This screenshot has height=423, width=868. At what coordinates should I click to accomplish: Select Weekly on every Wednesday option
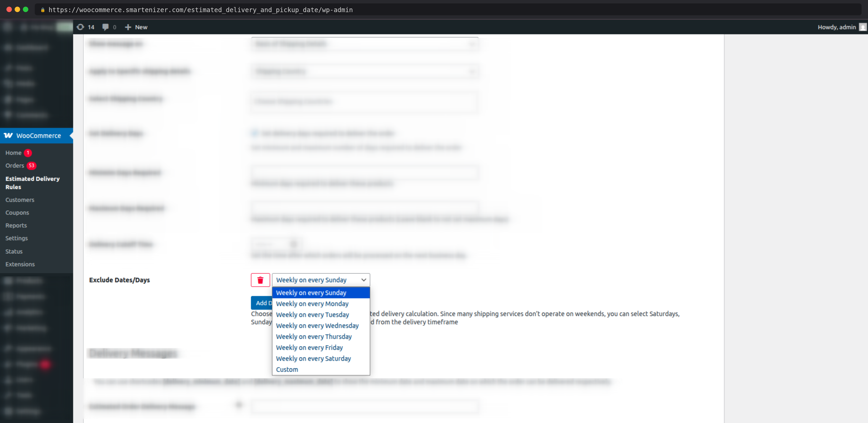pyautogui.click(x=317, y=325)
